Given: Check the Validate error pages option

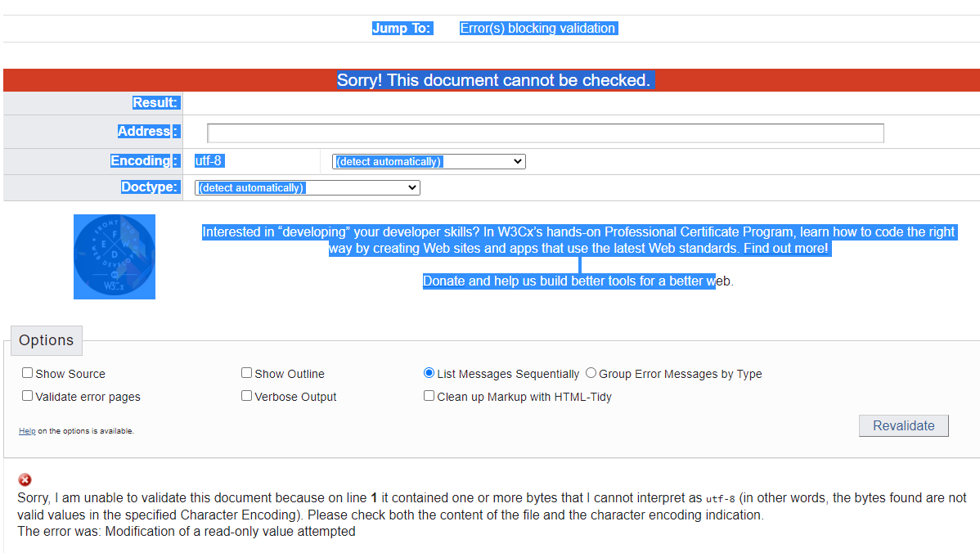Looking at the screenshot, I should click(x=28, y=396).
